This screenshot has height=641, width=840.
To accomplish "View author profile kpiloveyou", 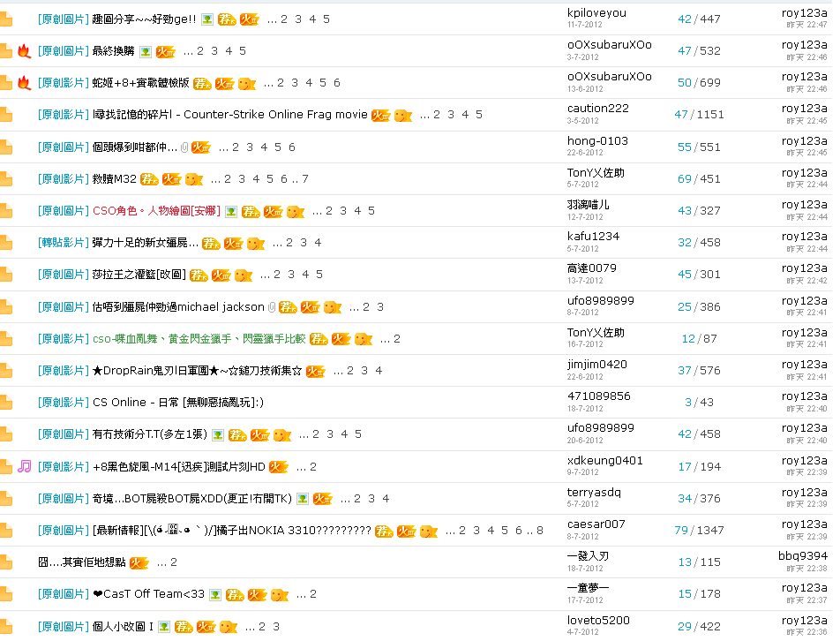I will (x=596, y=13).
